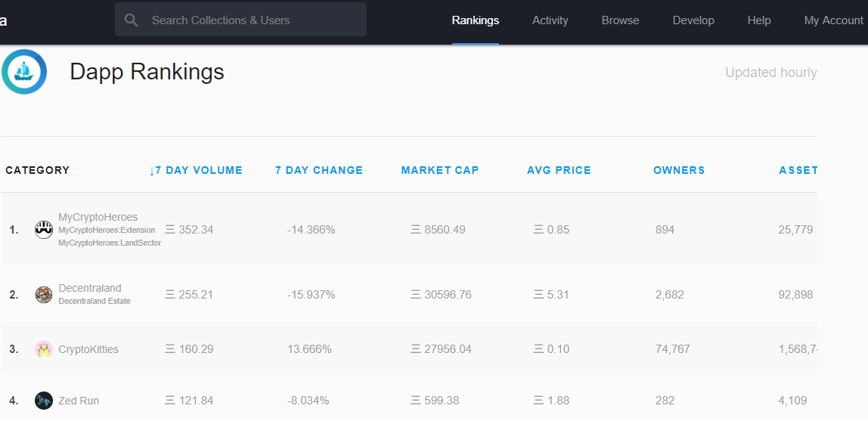Image resolution: width=868 pixels, height=421 pixels.
Task: Open the CryptoKitties collection link
Action: (x=88, y=350)
